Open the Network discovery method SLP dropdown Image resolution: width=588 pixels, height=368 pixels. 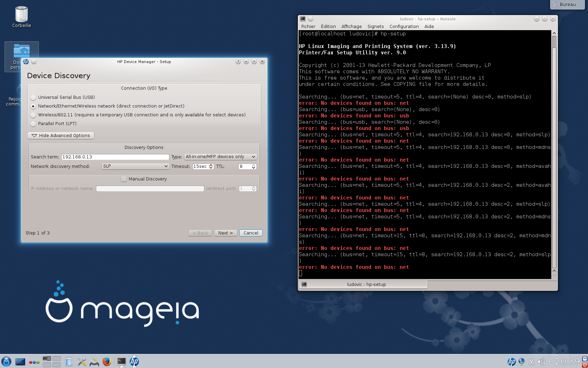[135, 166]
